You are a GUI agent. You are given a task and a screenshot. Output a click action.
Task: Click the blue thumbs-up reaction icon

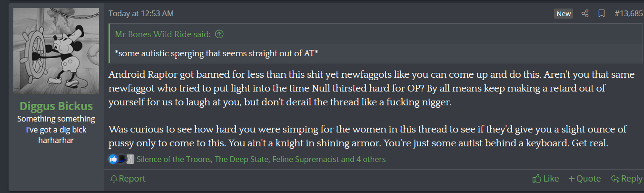coord(113,159)
